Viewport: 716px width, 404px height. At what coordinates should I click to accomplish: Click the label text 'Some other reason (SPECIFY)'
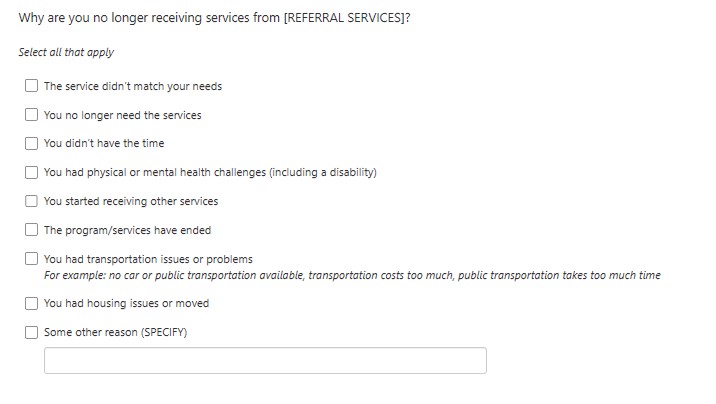coord(116,332)
